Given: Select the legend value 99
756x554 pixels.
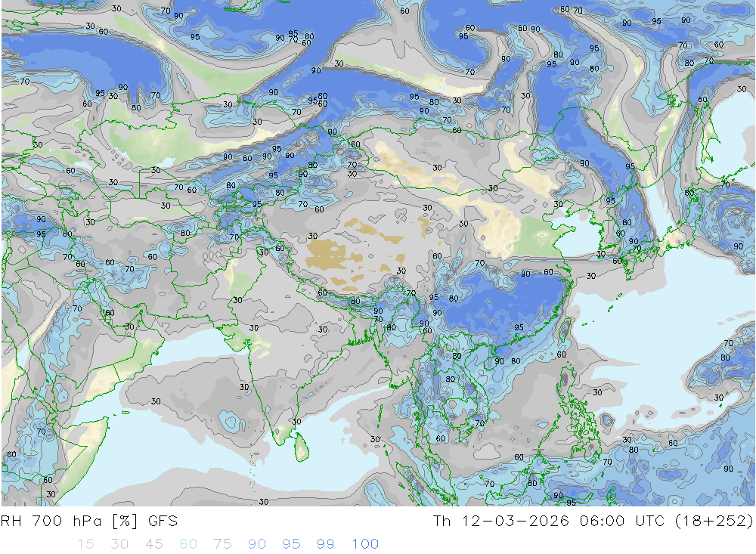Looking at the screenshot, I should [x=325, y=544].
